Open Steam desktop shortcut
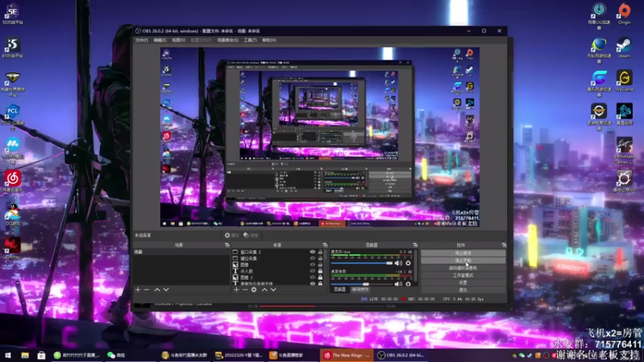The image size is (644, 362). tap(624, 47)
